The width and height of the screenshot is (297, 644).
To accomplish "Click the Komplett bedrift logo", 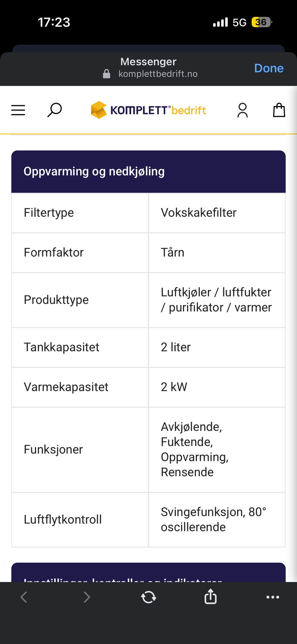I will (x=148, y=110).
